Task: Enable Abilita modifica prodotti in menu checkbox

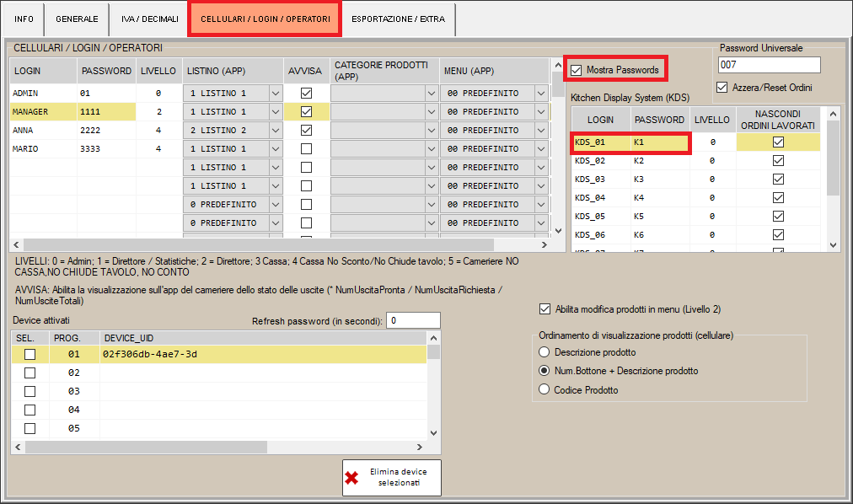Action: pos(545,309)
